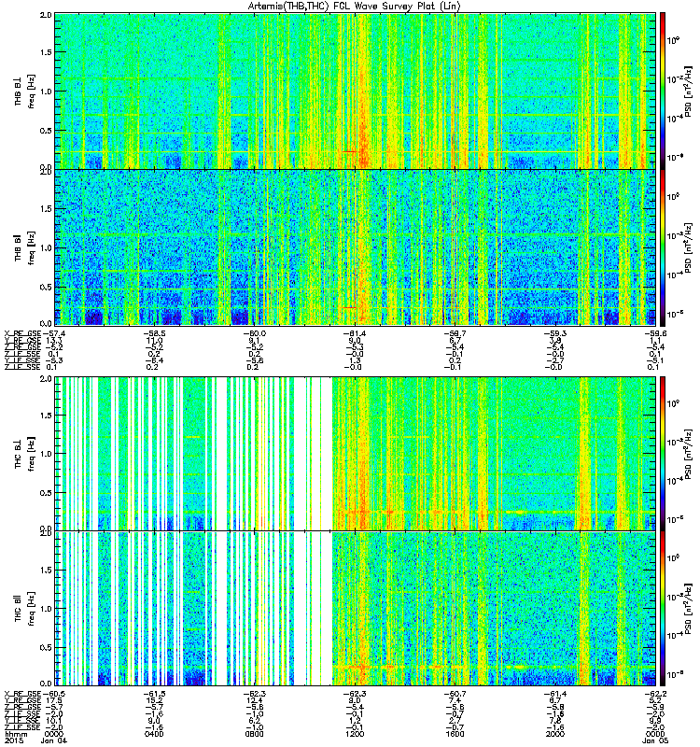Click Y_RE_GSE value 12.4 under the THC panels
The image size is (700, 747).
[254, 700]
